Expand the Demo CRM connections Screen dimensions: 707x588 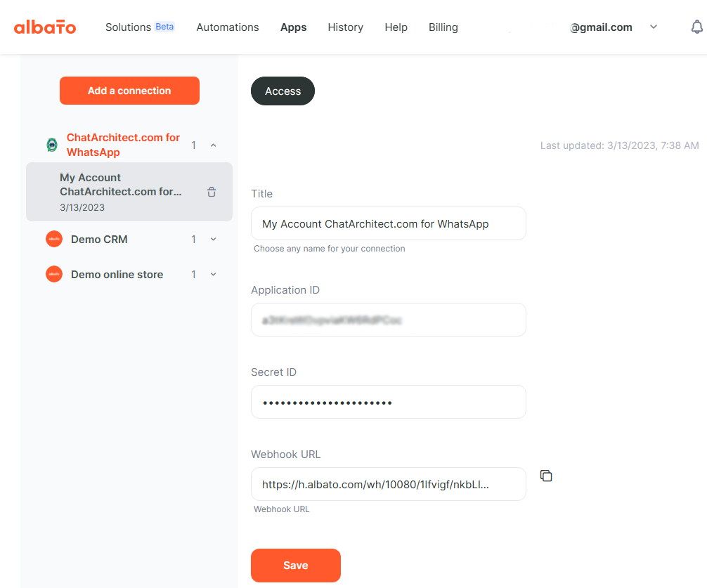tap(213, 240)
